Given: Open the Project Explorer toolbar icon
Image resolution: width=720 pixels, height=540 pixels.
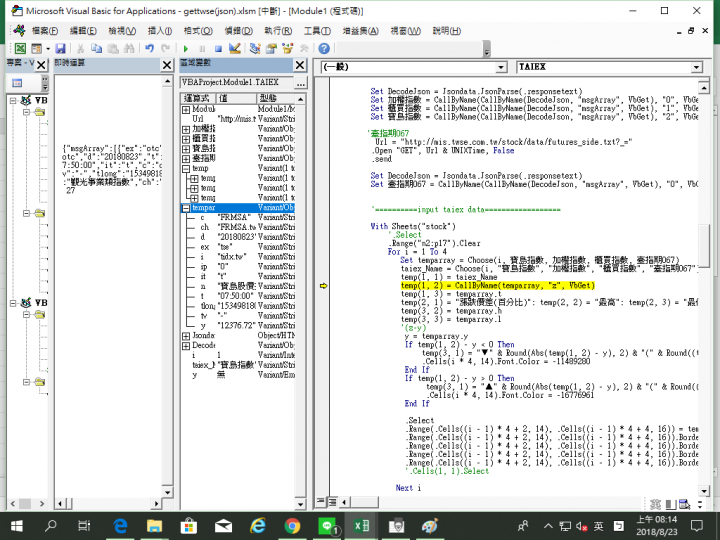Looking at the screenshot, I should tap(255, 48).
